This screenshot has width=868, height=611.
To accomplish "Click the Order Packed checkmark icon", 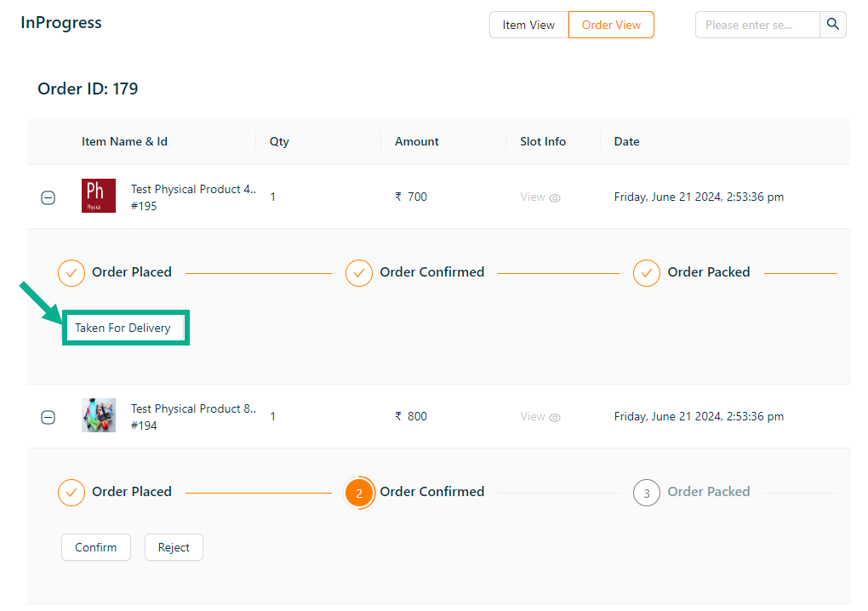I will click(647, 272).
